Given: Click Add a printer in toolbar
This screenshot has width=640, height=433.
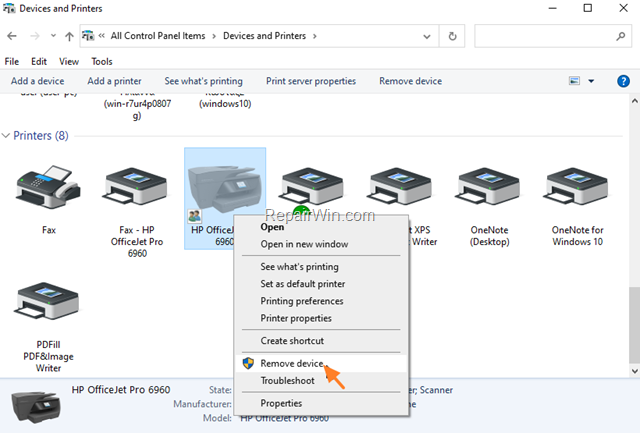Looking at the screenshot, I should (x=114, y=81).
